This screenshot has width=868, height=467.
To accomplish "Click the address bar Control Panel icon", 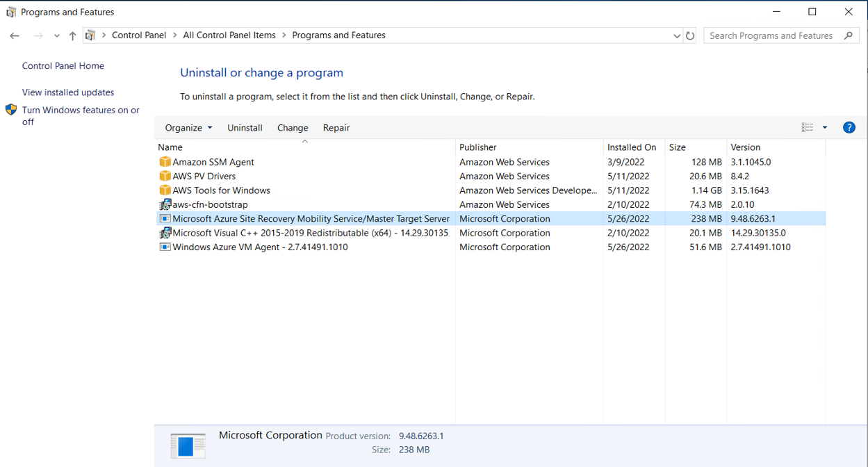I will tap(90, 35).
